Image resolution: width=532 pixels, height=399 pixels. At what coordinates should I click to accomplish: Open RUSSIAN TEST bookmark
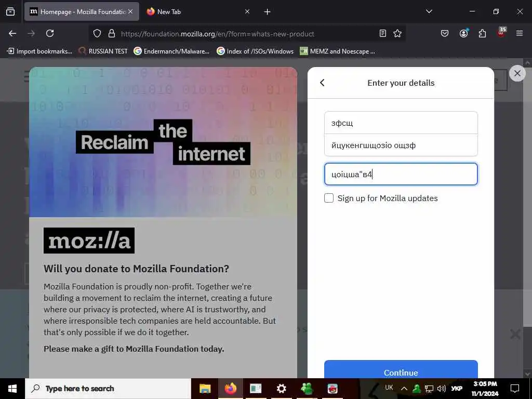103,51
